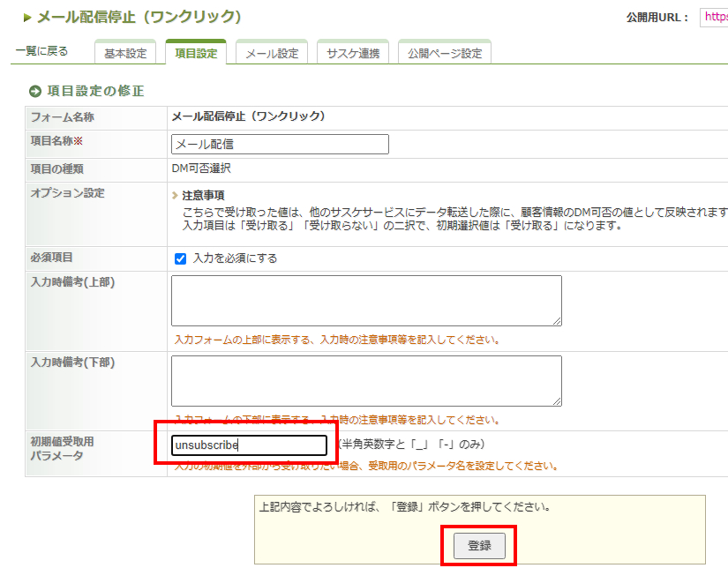Click the 公開用URL field
This screenshot has height=583, width=728.
[713, 17]
